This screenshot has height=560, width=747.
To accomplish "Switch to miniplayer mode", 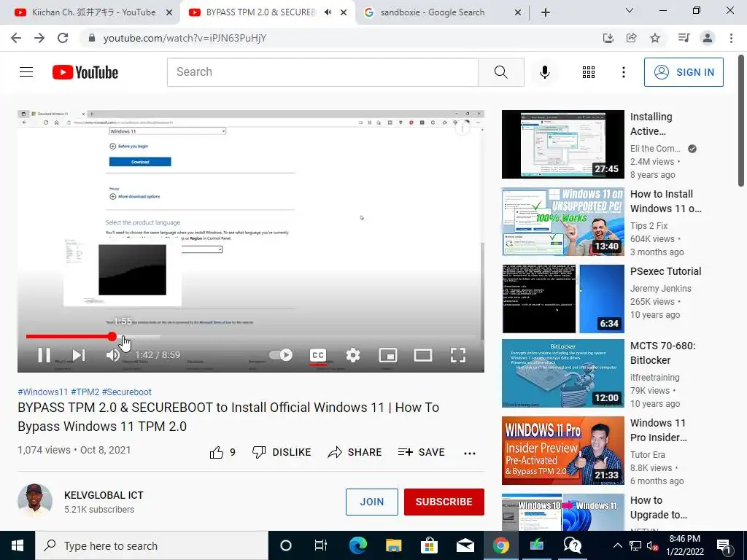I will click(x=388, y=355).
